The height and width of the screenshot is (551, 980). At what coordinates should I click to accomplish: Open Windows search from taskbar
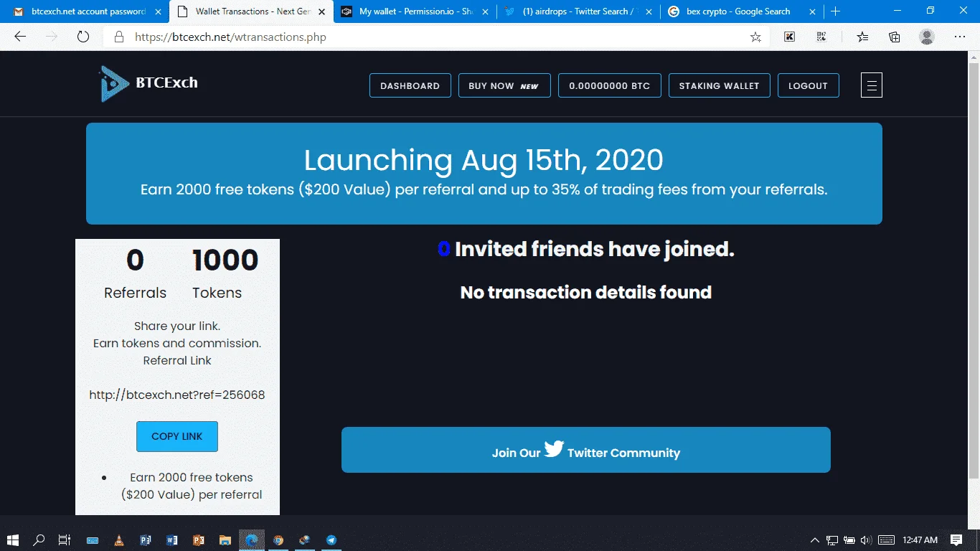coord(39,540)
